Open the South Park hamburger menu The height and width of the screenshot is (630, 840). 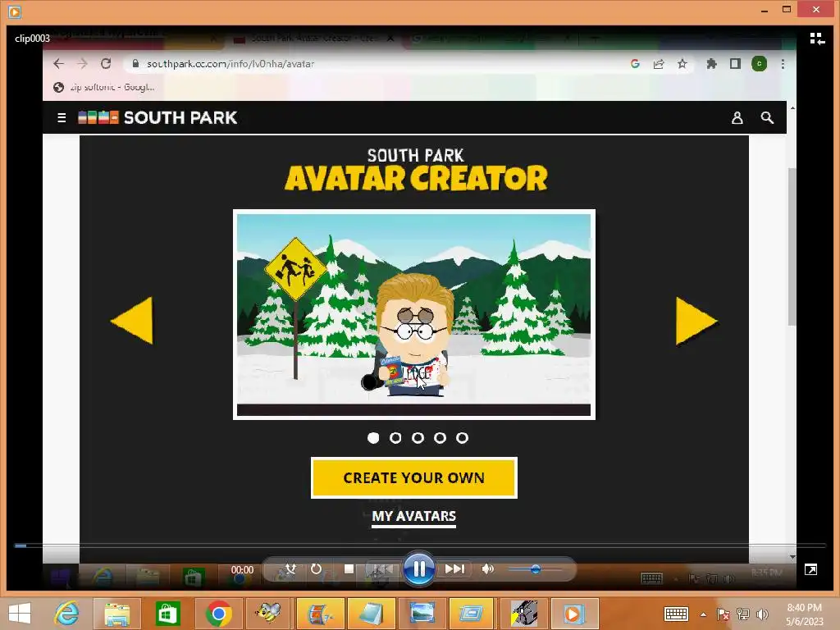pos(62,117)
